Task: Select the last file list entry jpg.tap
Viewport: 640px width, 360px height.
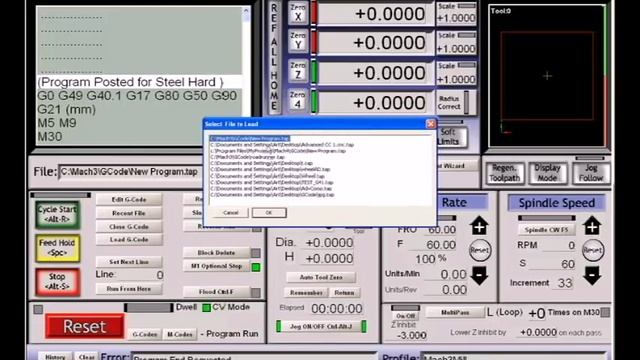Action: coord(272,195)
